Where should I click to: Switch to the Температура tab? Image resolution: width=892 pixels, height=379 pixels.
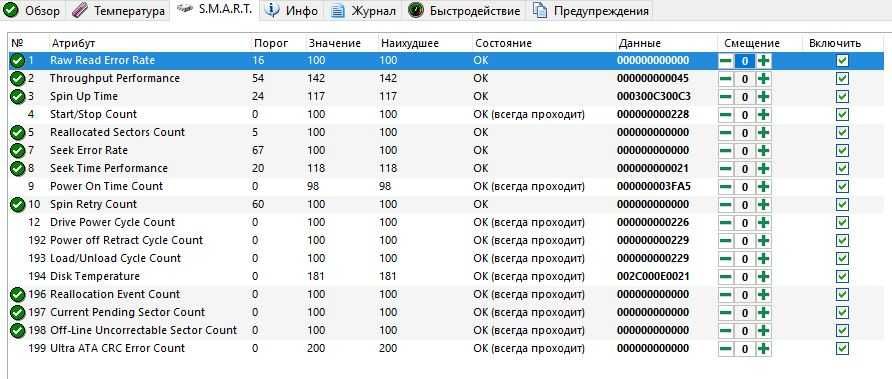coord(119,11)
